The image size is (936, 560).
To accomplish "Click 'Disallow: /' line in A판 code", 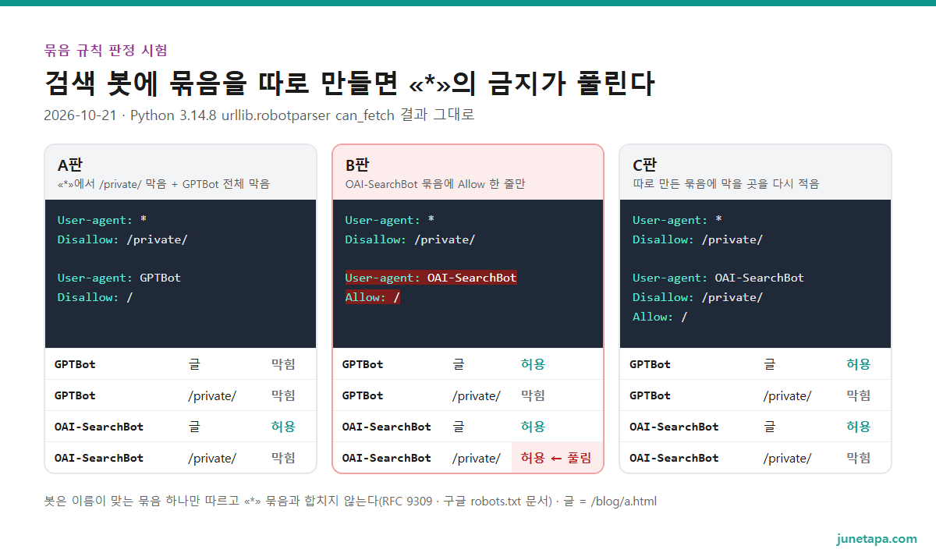I will 95,297.
